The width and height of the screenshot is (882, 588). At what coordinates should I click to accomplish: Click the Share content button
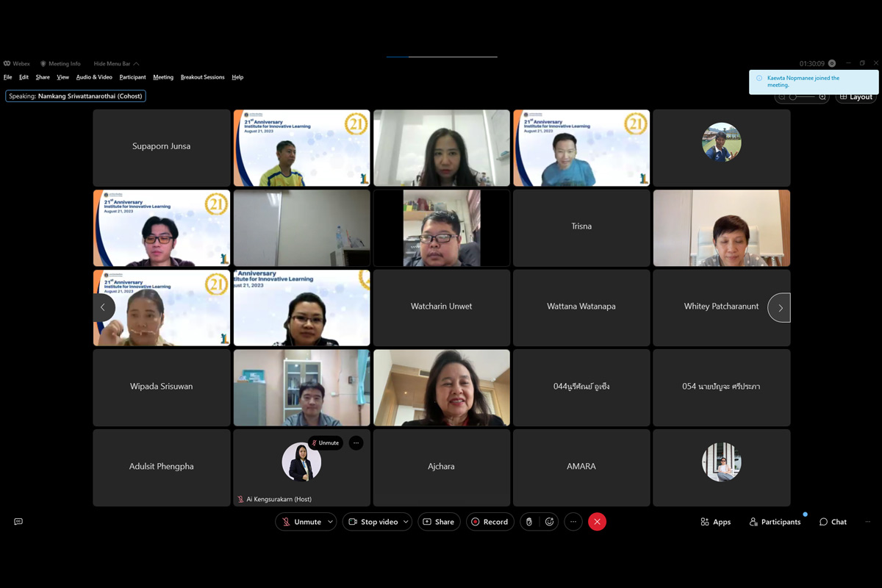coord(439,522)
